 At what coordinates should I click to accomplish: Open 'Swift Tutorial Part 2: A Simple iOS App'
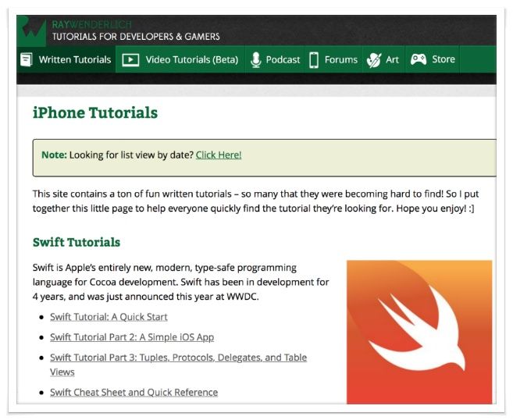[132, 337]
